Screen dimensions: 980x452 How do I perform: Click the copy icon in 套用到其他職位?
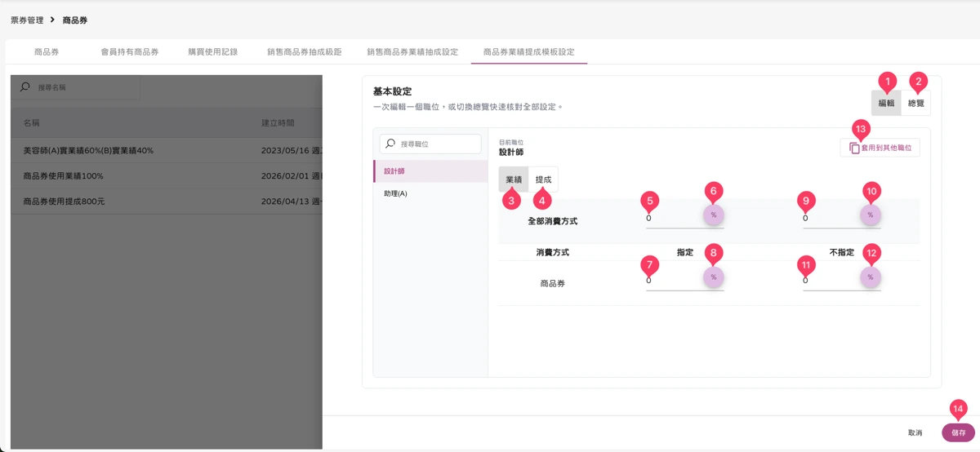[854, 148]
